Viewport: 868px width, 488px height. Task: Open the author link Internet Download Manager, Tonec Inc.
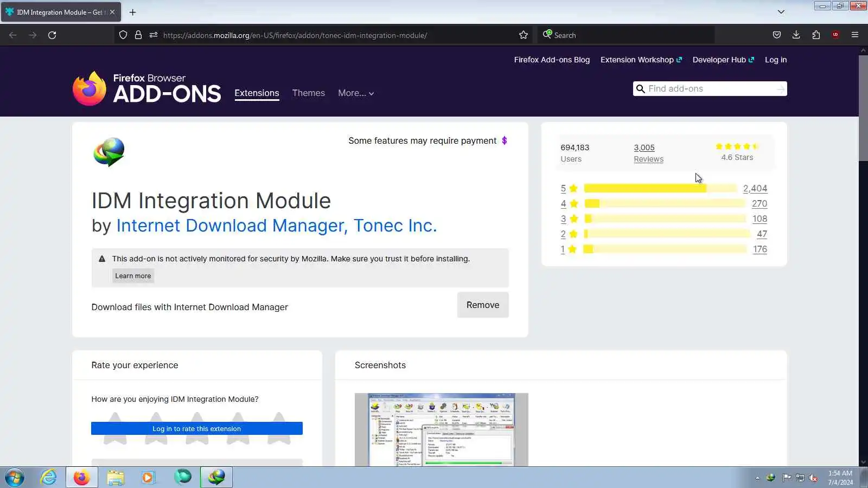[x=277, y=226]
